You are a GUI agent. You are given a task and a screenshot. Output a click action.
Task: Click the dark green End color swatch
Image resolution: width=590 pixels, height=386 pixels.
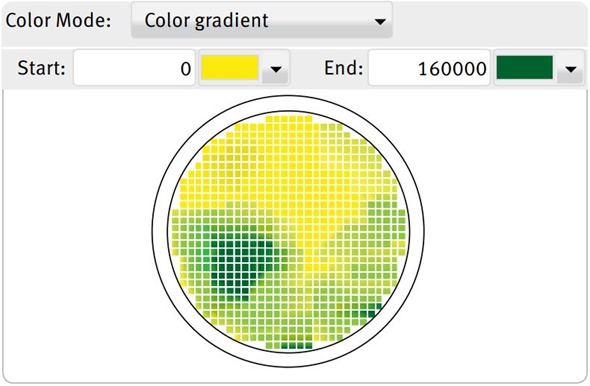525,68
